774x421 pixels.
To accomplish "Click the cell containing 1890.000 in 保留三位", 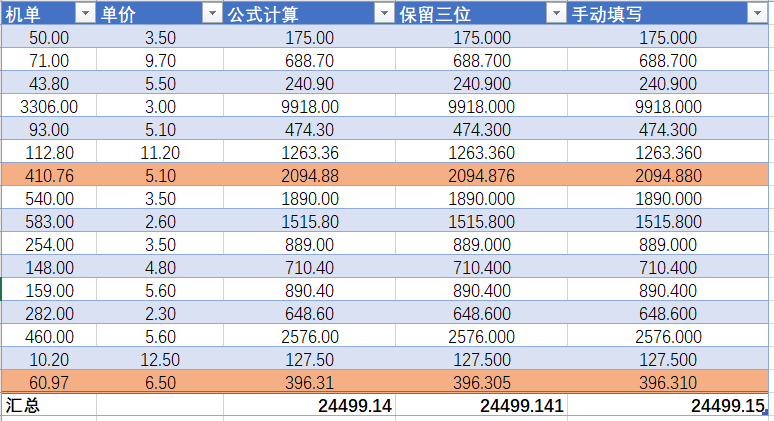I will [481, 198].
